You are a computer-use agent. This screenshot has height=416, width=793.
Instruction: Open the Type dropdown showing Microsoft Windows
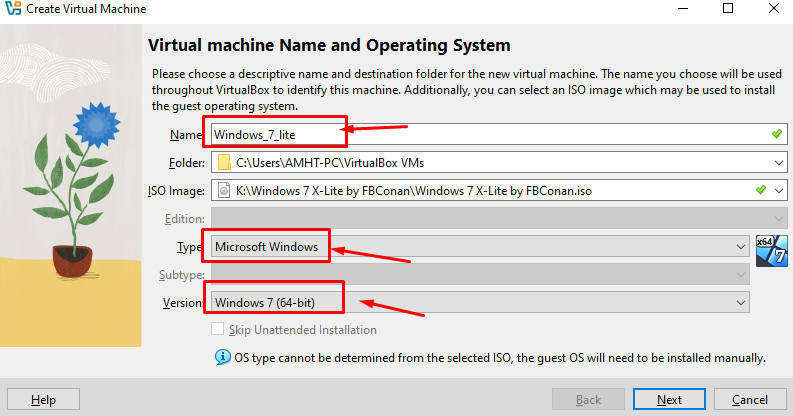coord(740,246)
